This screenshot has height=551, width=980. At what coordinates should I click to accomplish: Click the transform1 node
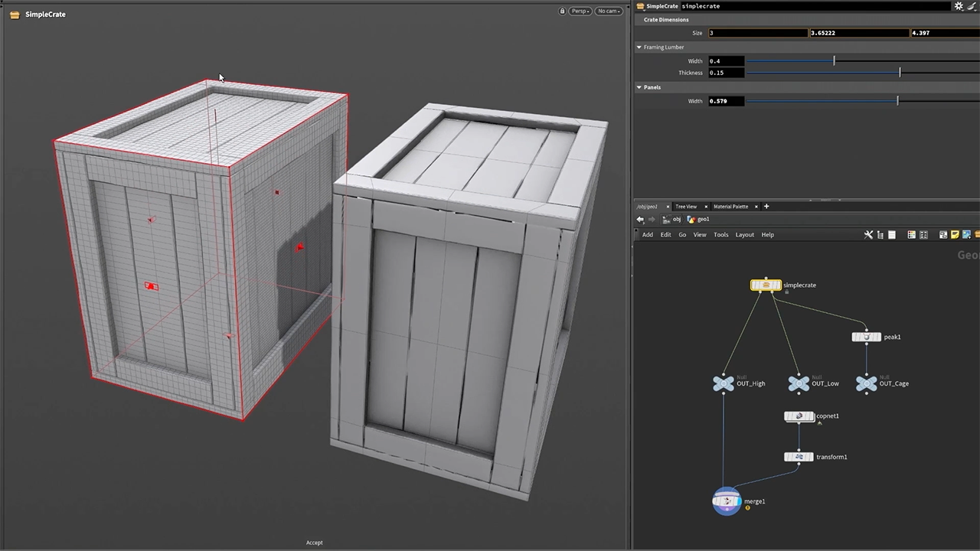point(799,457)
